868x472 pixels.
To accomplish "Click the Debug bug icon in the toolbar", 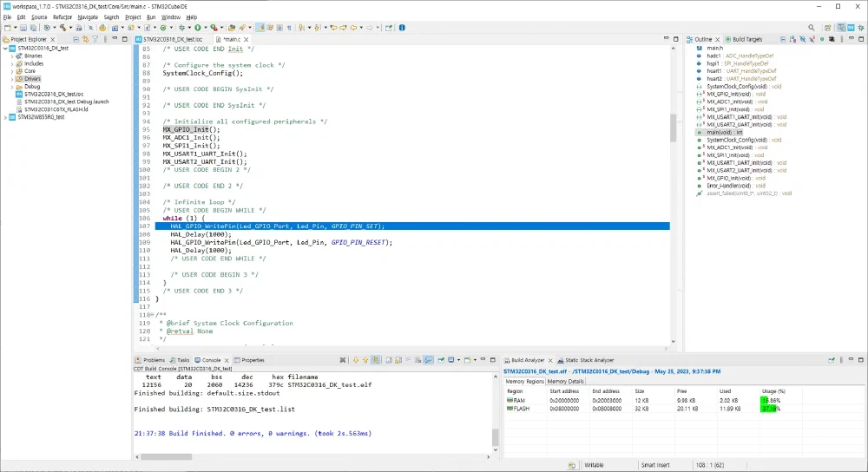I will [180, 28].
